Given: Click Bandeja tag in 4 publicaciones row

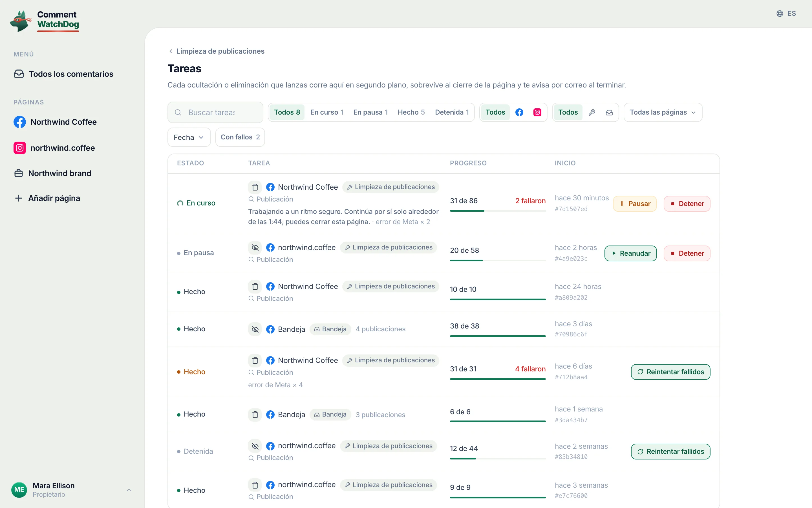Looking at the screenshot, I should (x=330, y=329).
